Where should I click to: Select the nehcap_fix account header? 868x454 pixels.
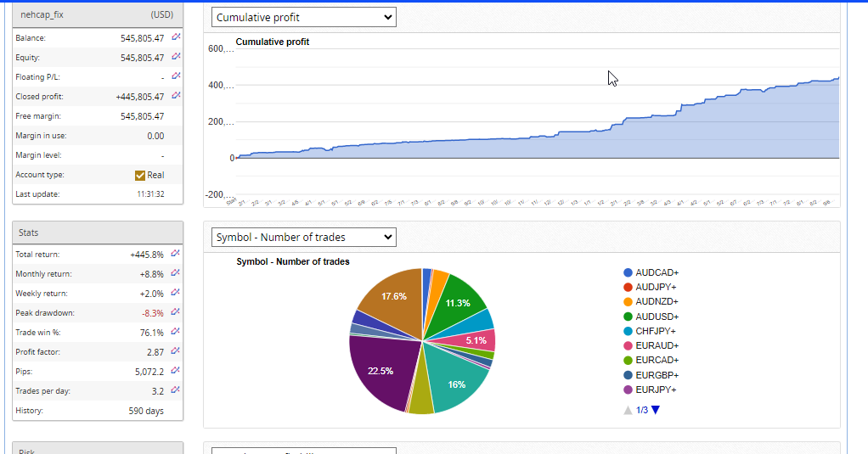pyautogui.click(x=98, y=14)
